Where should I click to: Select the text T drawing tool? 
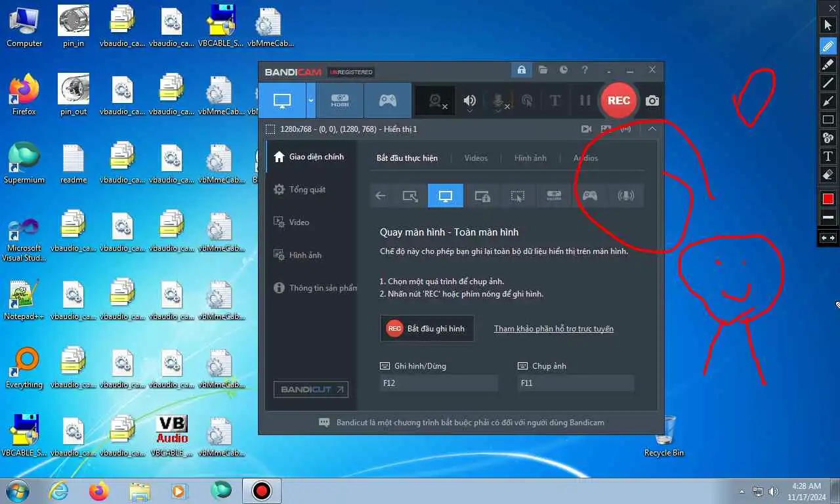[x=828, y=156]
